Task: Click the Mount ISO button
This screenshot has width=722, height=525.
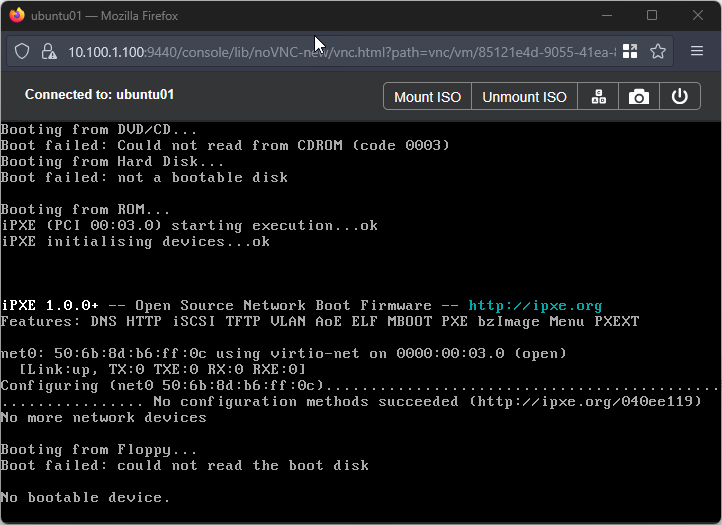Action: [427, 96]
